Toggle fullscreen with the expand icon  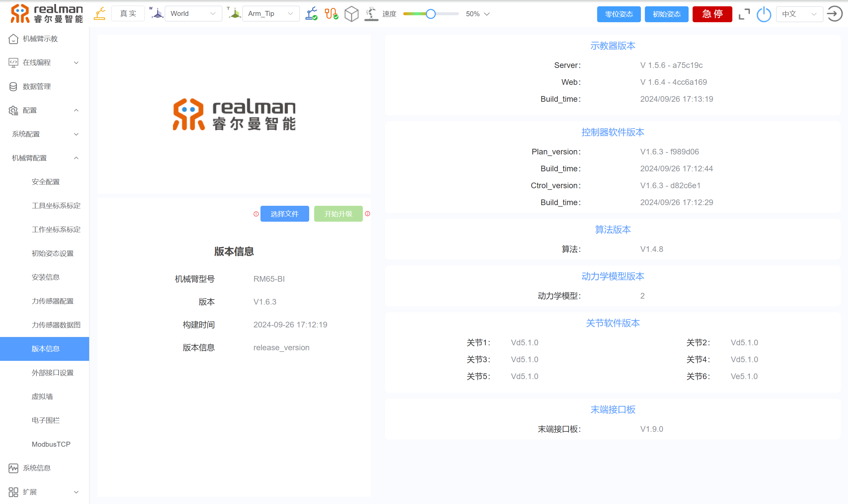pos(744,14)
